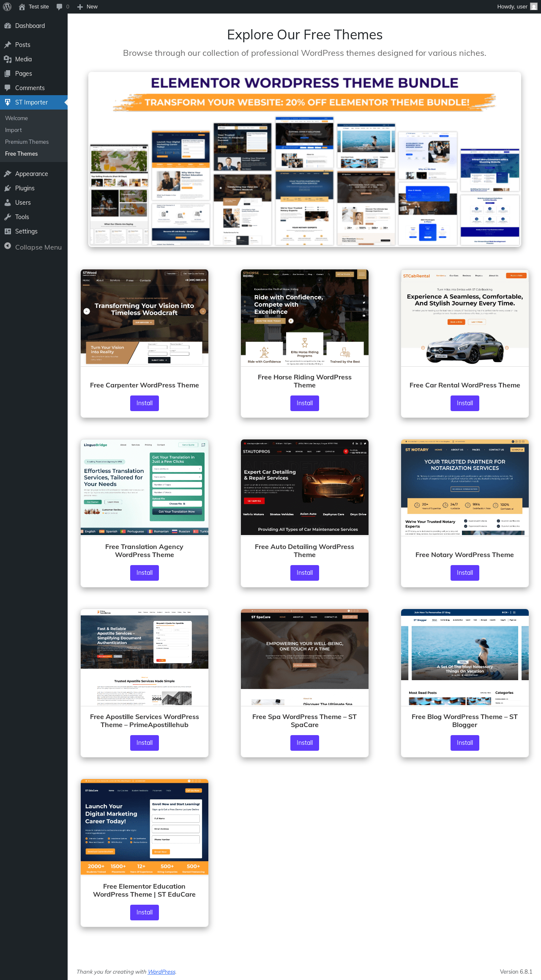Click the 'Free Auto Detailing WordPress Theme' title

(305, 551)
